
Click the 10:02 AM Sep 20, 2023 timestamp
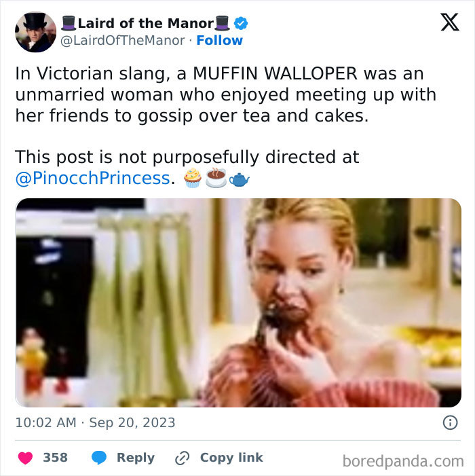click(95, 422)
